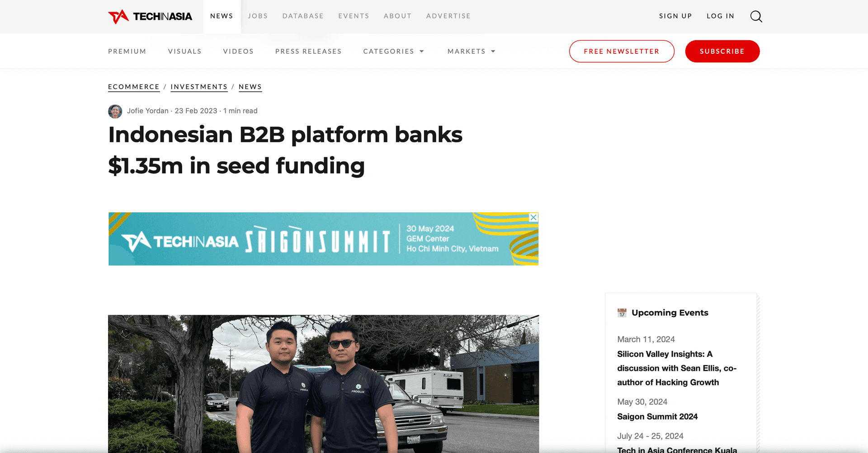Switch to the Database tab
The height and width of the screenshot is (453, 868).
click(x=303, y=16)
